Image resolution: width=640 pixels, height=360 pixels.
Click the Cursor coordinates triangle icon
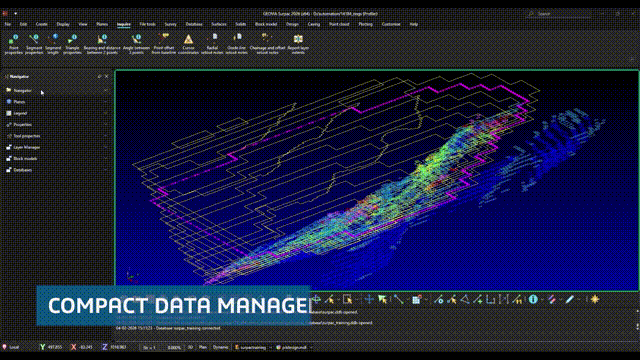[x=188, y=40]
